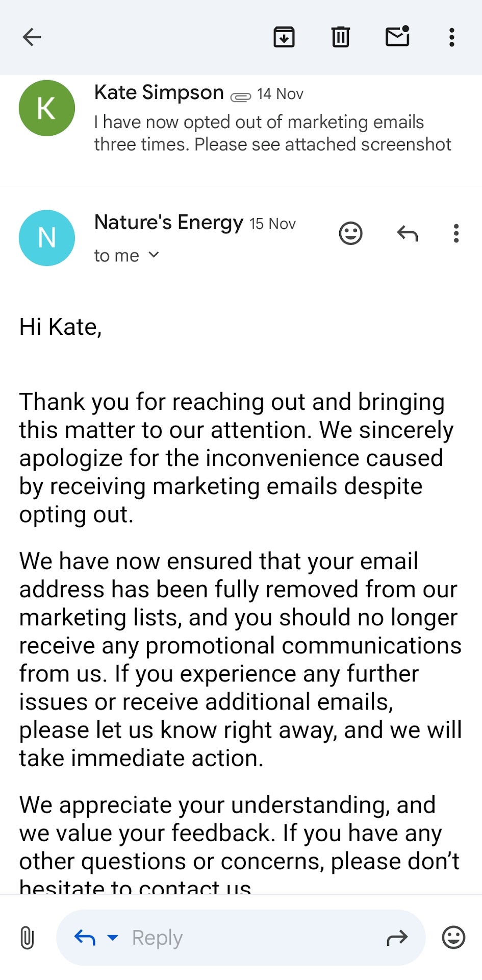Open more options for Nature's Energy message
Viewport: 482px width, 980px height.
(456, 234)
